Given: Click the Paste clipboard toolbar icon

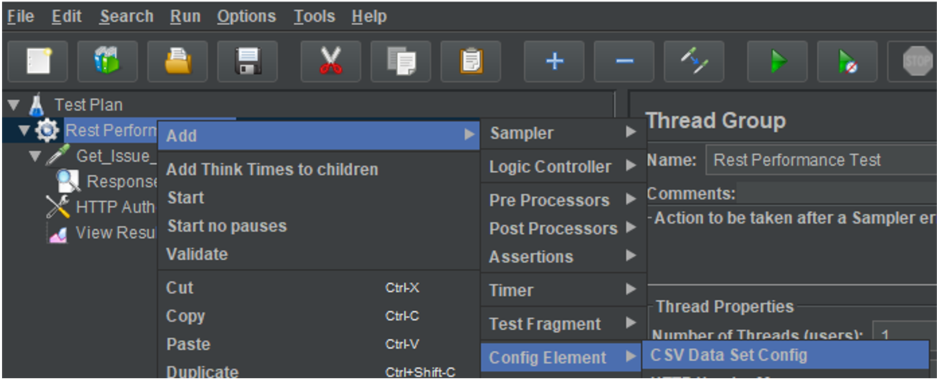Looking at the screenshot, I should [x=471, y=61].
